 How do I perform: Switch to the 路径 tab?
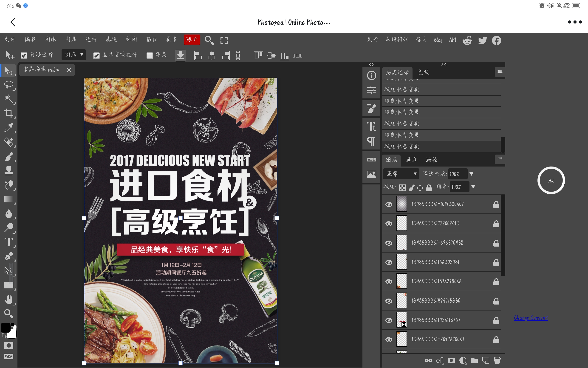432,160
